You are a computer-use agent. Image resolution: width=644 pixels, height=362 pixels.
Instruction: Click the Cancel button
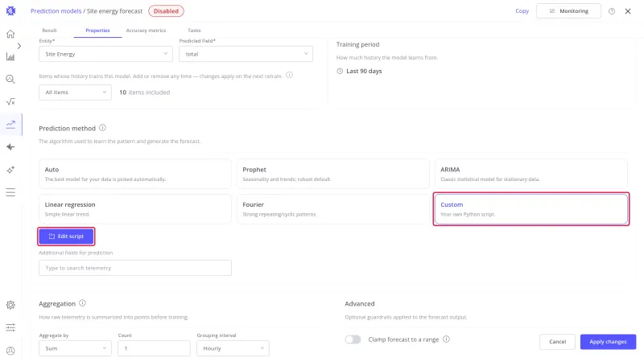click(557, 341)
